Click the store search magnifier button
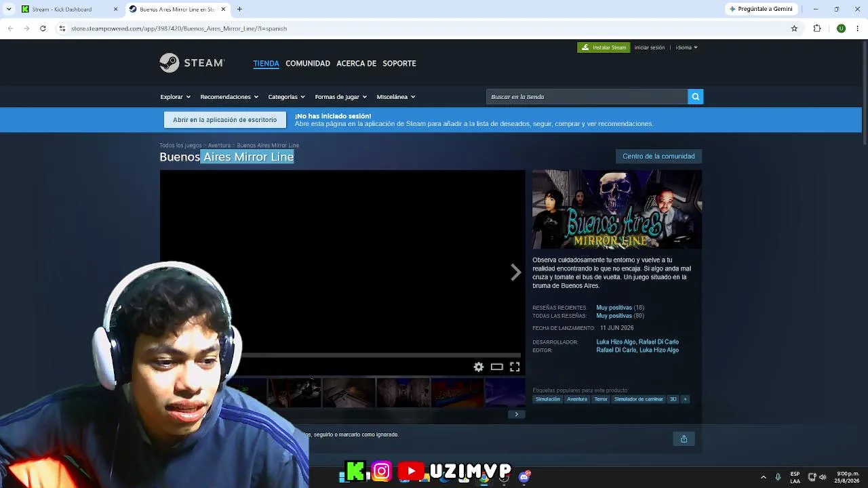The height and width of the screenshot is (488, 868). [x=695, y=97]
